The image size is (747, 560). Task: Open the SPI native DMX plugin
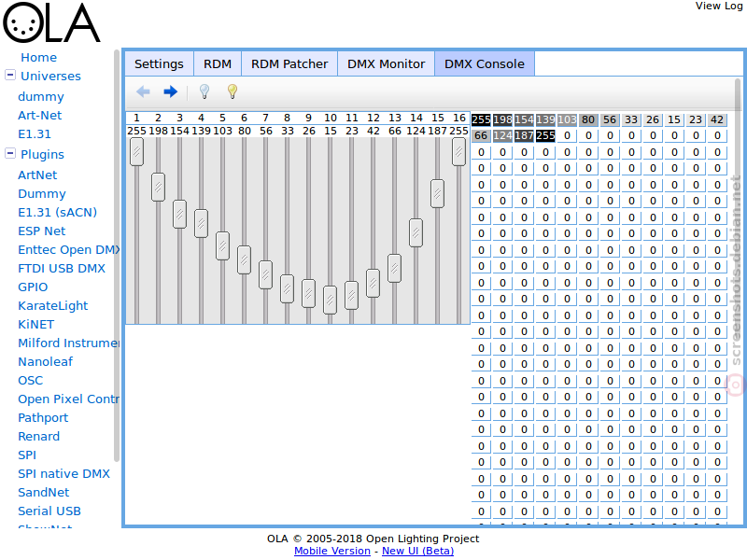63,474
